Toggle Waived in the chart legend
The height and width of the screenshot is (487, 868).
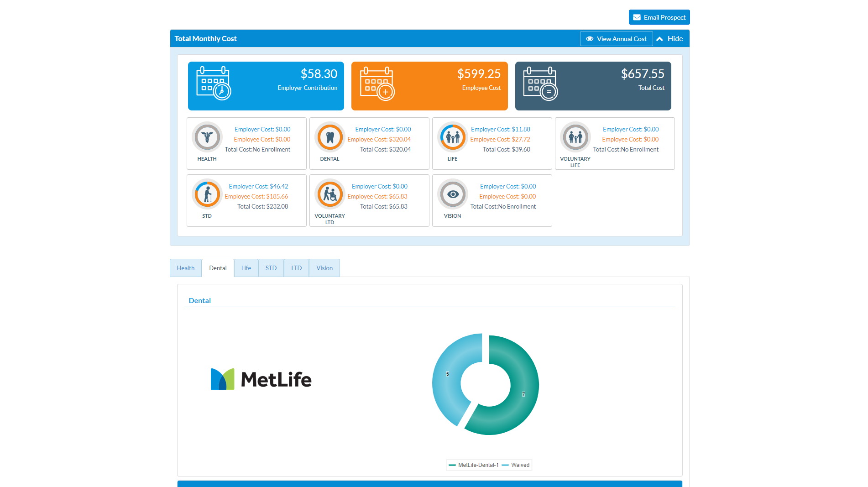click(x=516, y=465)
